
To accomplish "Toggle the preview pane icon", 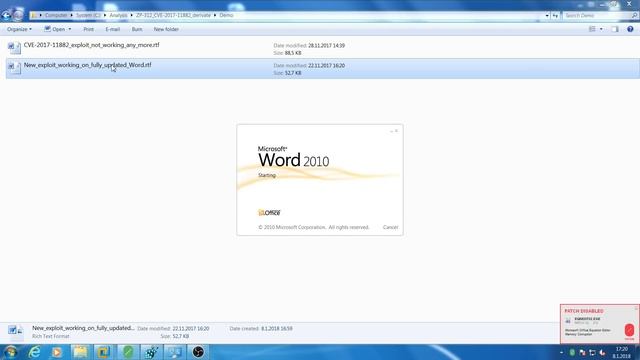I will (615, 29).
